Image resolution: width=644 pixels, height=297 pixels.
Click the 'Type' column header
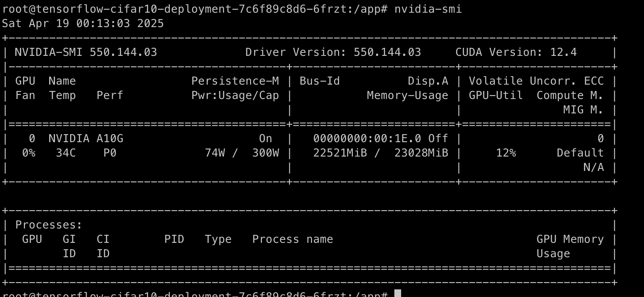(218, 239)
